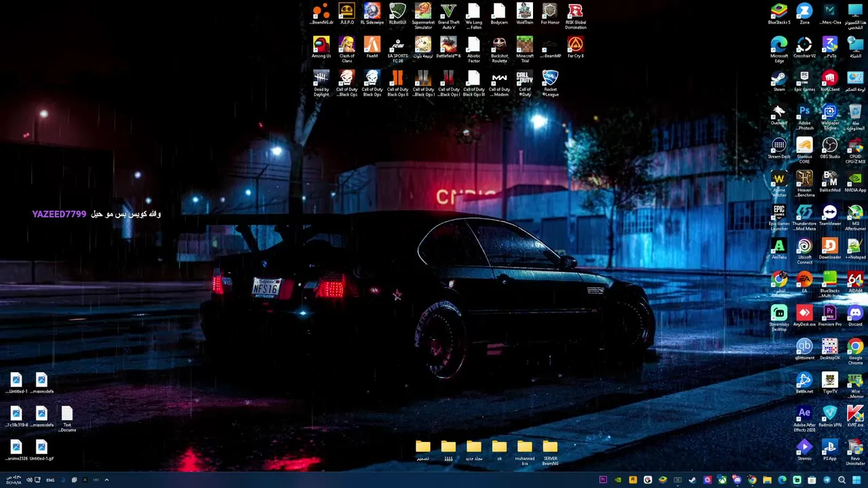
Task: Open Riot Client icon
Action: pos(830,81)
